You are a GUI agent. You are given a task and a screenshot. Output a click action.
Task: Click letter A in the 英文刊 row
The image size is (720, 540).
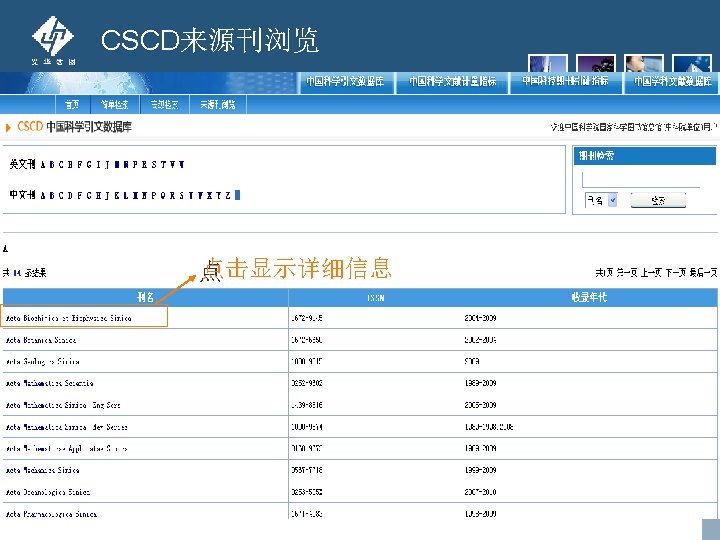point(43,164)
